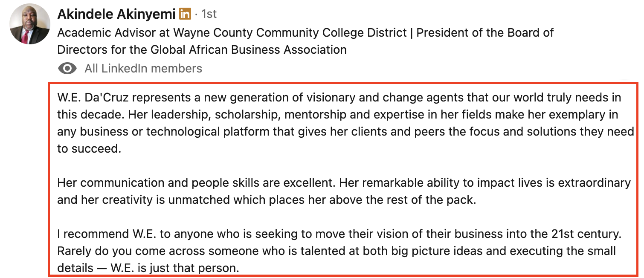Toggle the eye visibility icon

pyautogui.click(x=67, y=68)
